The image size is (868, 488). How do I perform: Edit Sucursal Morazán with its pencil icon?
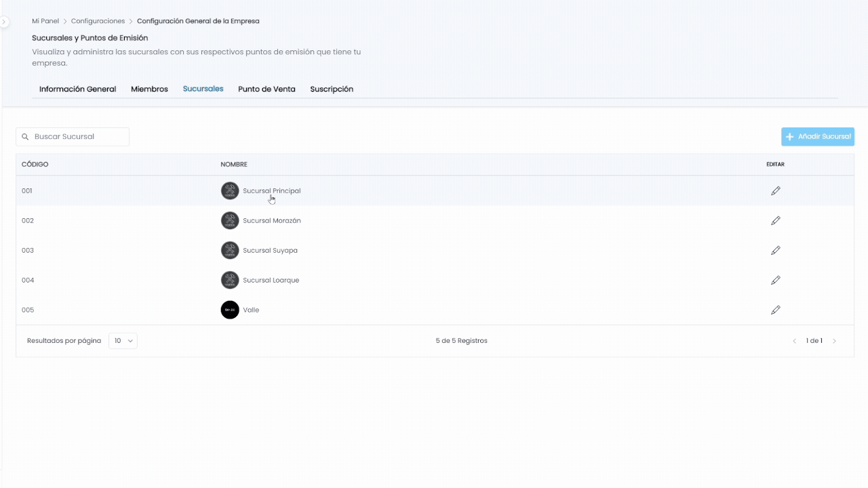pos(776,221)
